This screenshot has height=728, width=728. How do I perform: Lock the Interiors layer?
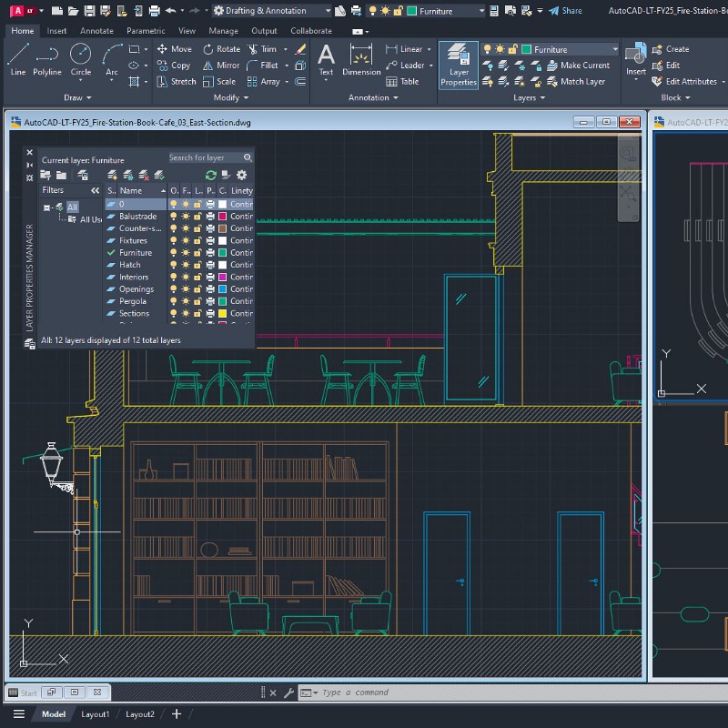(197, 277)
